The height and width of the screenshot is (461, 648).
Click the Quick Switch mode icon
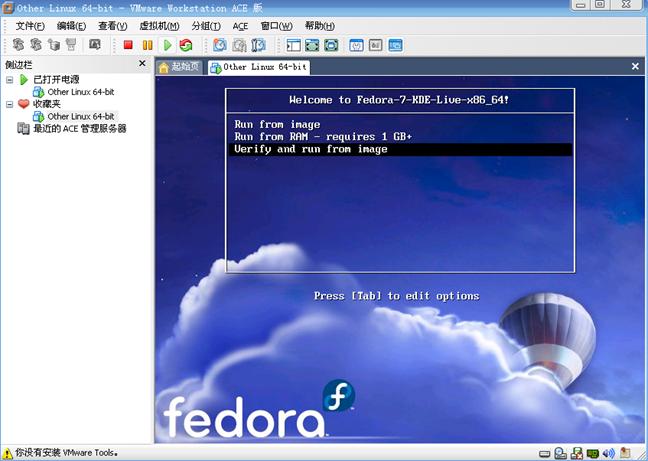point(312,45)
